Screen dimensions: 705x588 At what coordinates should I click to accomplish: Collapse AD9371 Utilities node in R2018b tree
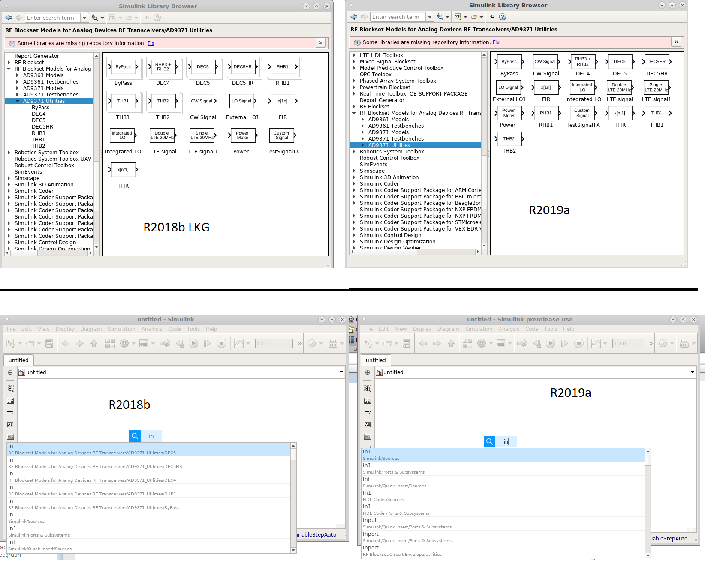pos(17,101)
